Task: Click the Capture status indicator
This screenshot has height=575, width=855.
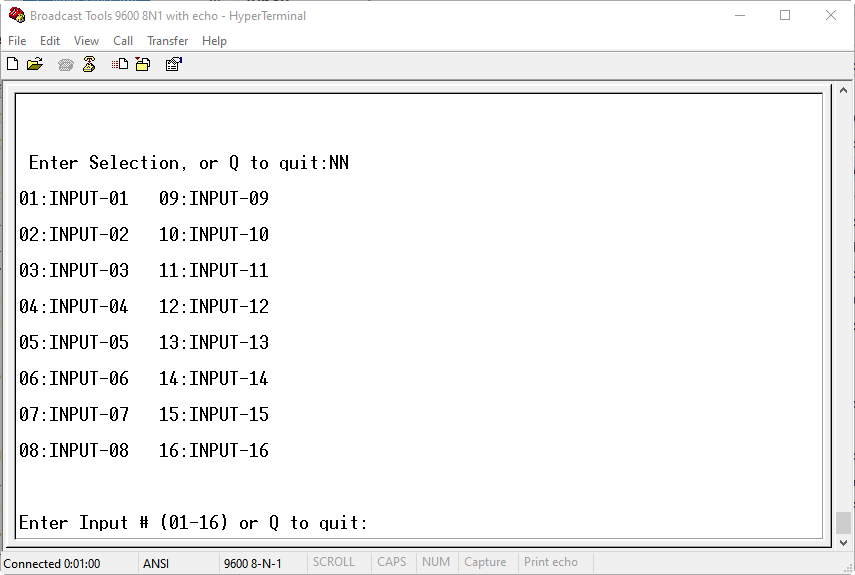Action: coord(485,562)
